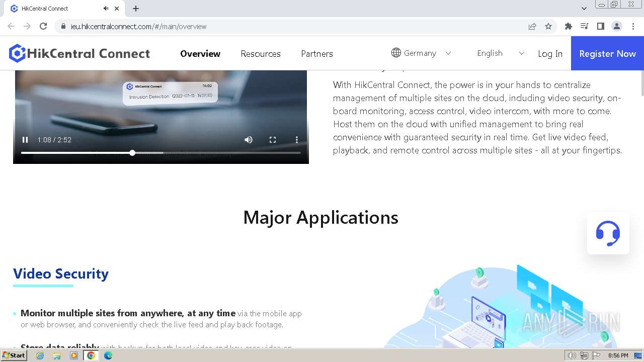This screenshot has height=362, width=644.
Task: Click the taskbar clock 8:56 PM
Action: 618,355
